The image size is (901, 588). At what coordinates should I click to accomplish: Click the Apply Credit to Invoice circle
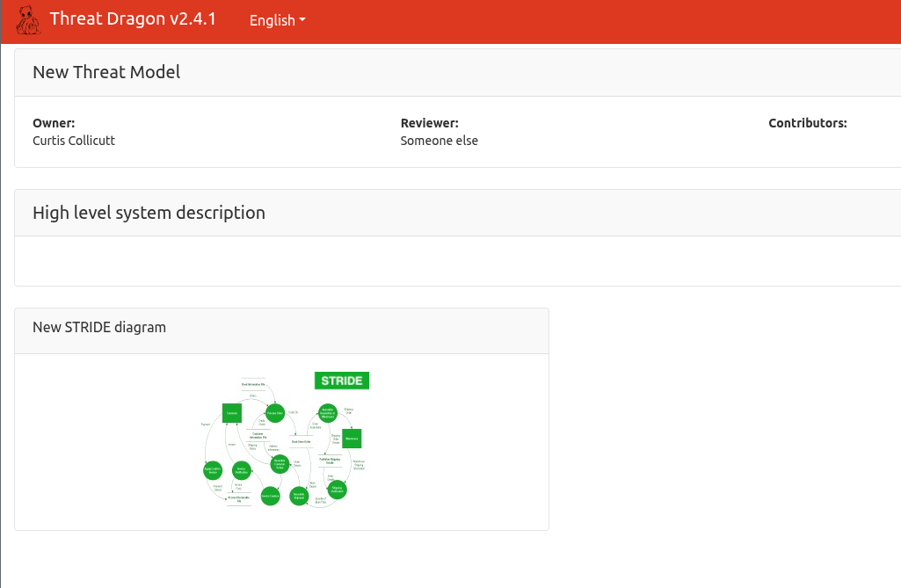pyautogui.click(x=212, y=470)
